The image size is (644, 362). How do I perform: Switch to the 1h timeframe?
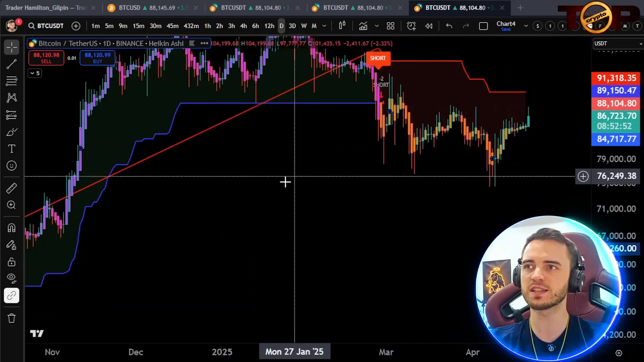pos(208,26)
